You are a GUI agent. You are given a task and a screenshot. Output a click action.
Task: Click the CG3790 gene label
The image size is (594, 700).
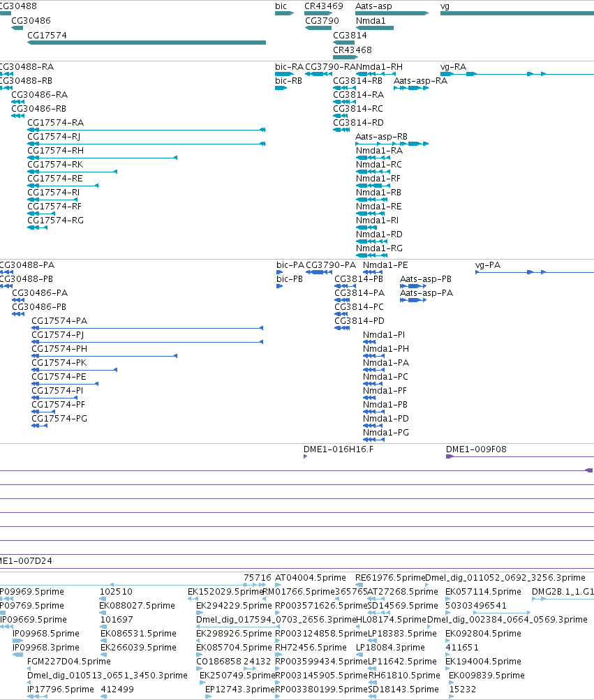point(322,20)
